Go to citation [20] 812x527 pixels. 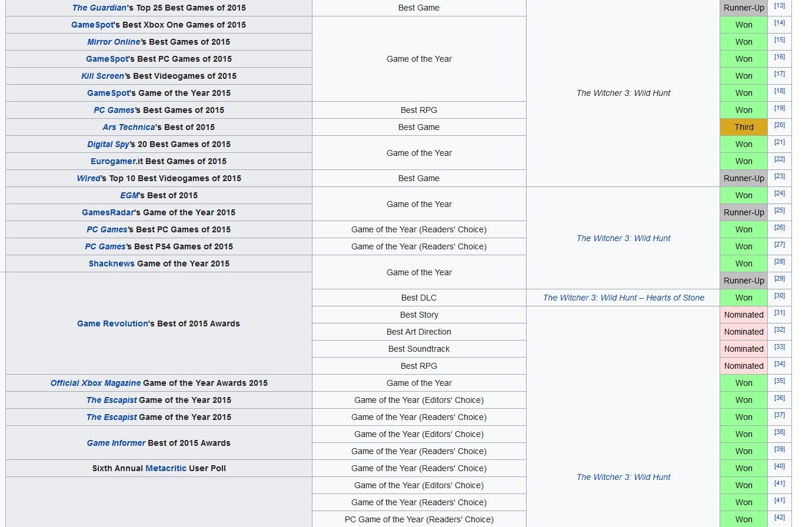tap(780, 125)
